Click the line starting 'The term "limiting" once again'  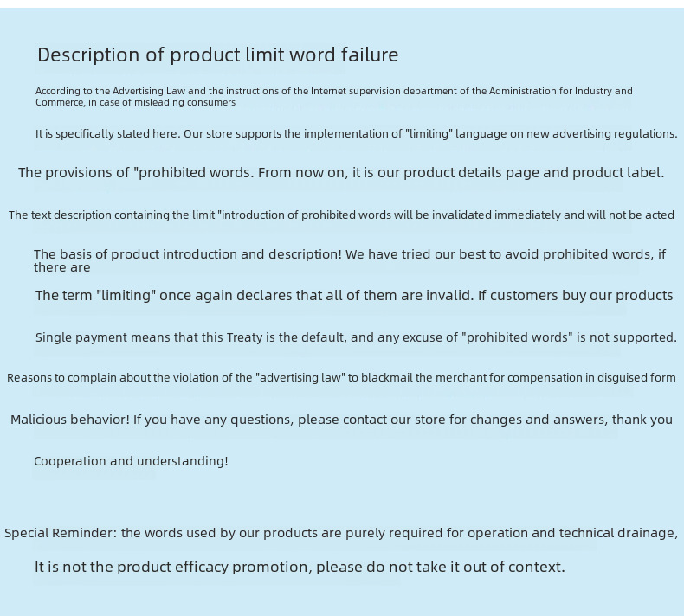[353, 295]
